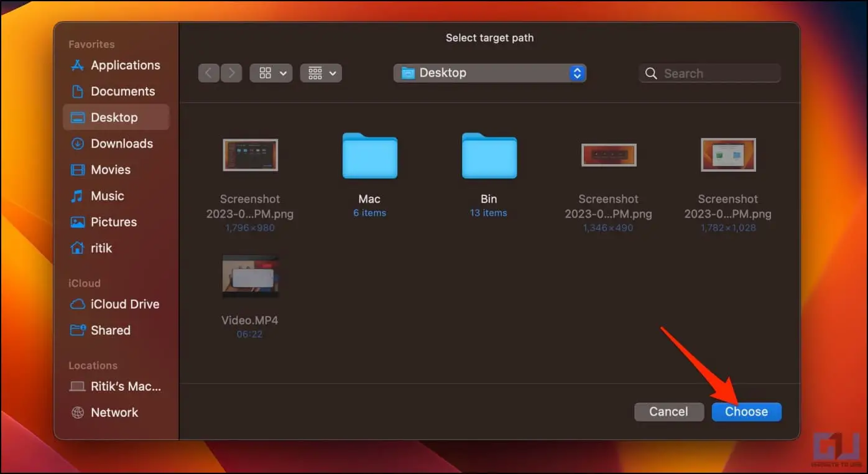Screen dimensions: 868x474
Task: Select the Mac folder
Action: point(369,157)
